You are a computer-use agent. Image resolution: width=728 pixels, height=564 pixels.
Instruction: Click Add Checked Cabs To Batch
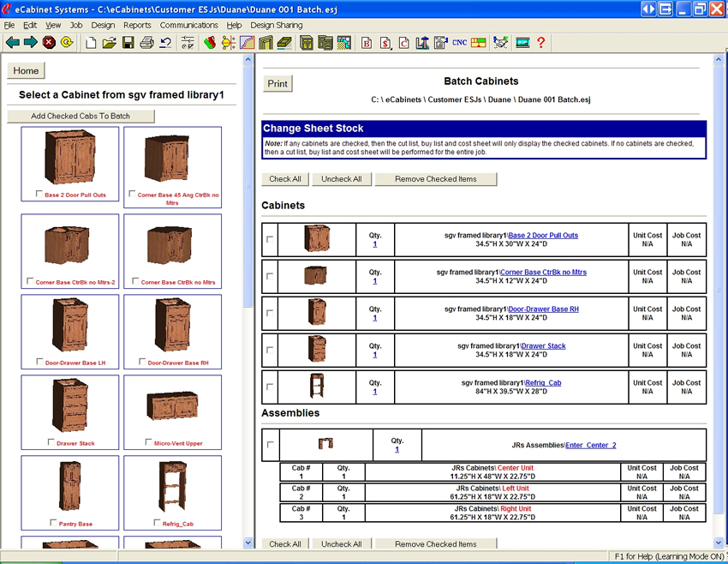(x=81, y=117)
